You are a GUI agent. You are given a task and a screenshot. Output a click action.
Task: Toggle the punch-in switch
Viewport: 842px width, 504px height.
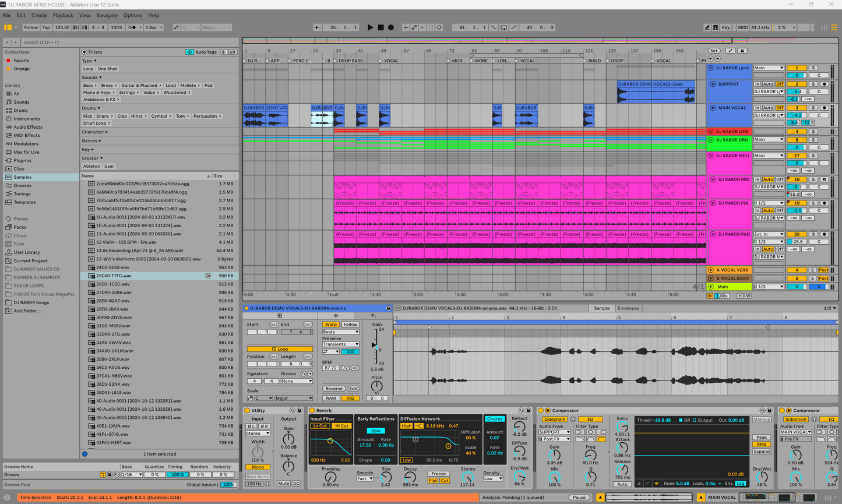[x=494, y=27]
